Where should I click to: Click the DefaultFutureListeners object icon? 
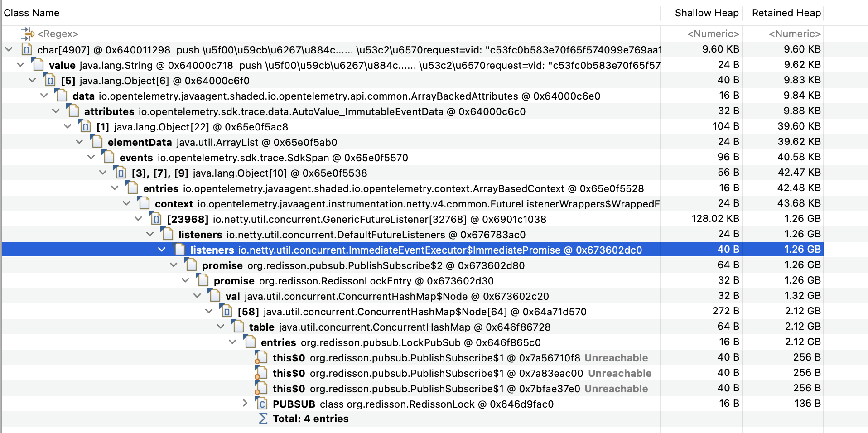coord(168,234)
